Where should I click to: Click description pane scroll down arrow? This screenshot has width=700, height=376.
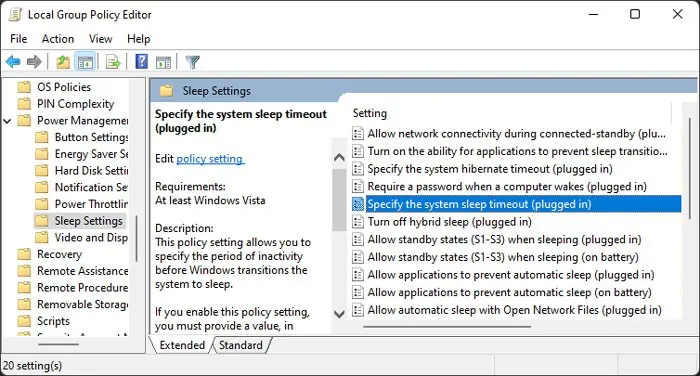tap(339, 314)
